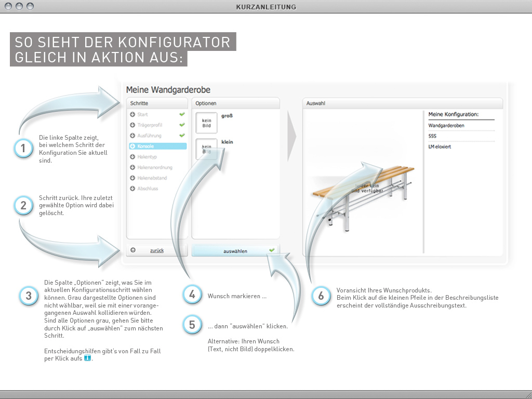Click the bench preview image in Auswahl
This screenshot has height=399, width=532.
tap(363, 198)
